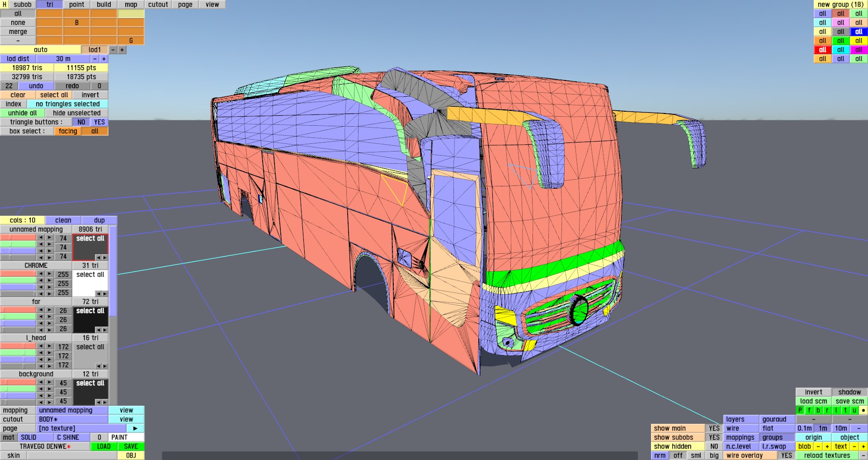Select the b back view button
868x460 pixels.
[818, 410]
